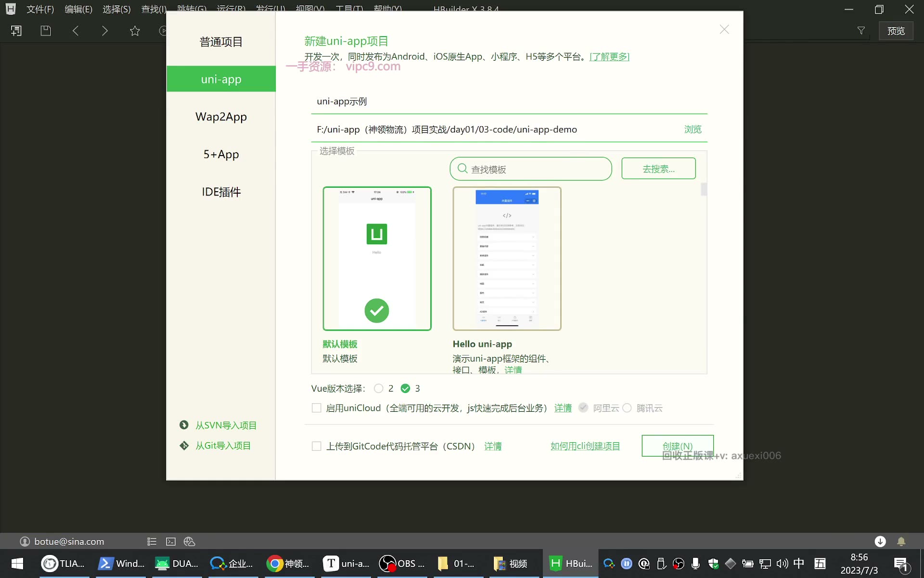Click the search magnifier in template field

[462, 169]
